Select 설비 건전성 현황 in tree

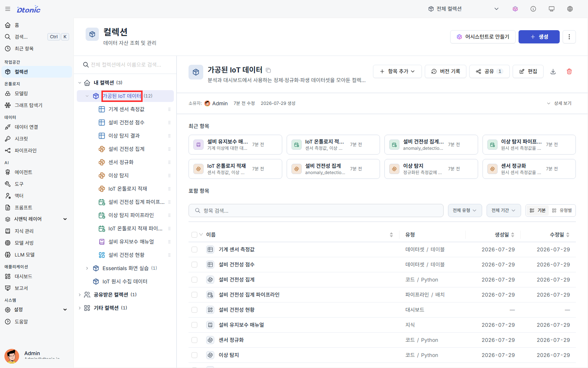pos(126,255)
